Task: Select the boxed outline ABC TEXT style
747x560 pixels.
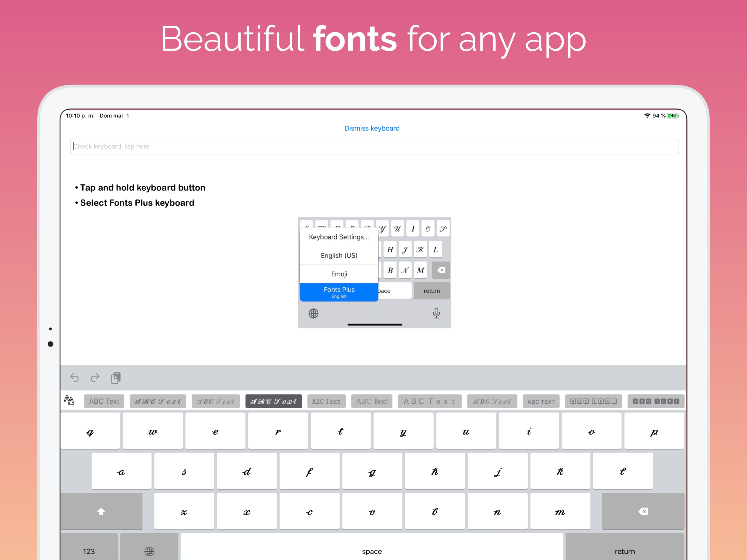Action: coord(593,401)
